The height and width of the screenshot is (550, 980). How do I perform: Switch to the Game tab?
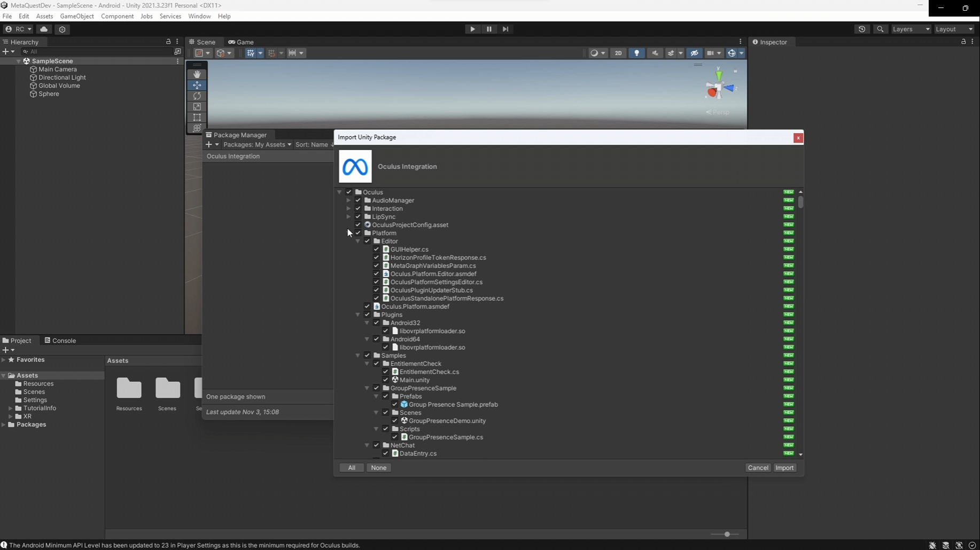coord(241,42)
